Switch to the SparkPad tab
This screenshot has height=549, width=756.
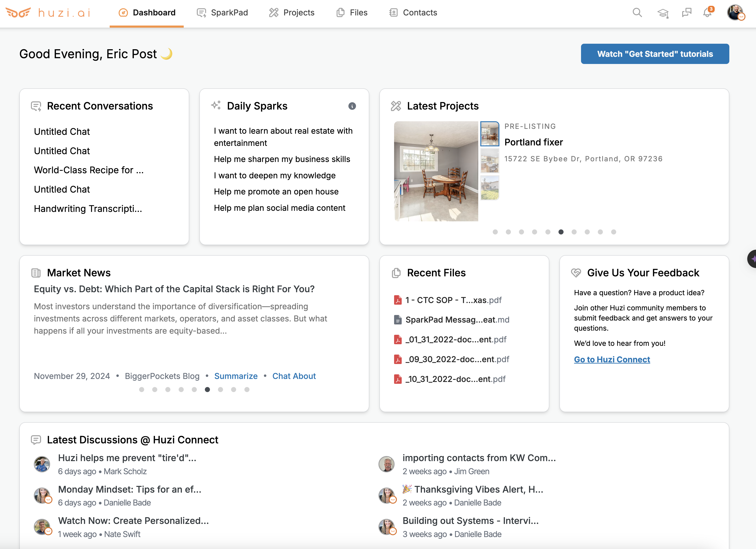tap(222, 13)
